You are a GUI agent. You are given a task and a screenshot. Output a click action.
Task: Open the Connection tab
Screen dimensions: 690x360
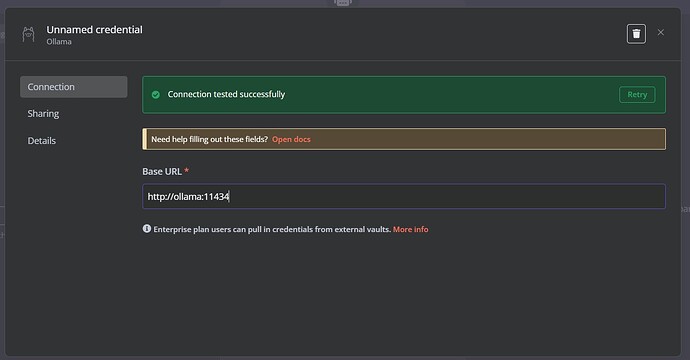tap(73, 87)
